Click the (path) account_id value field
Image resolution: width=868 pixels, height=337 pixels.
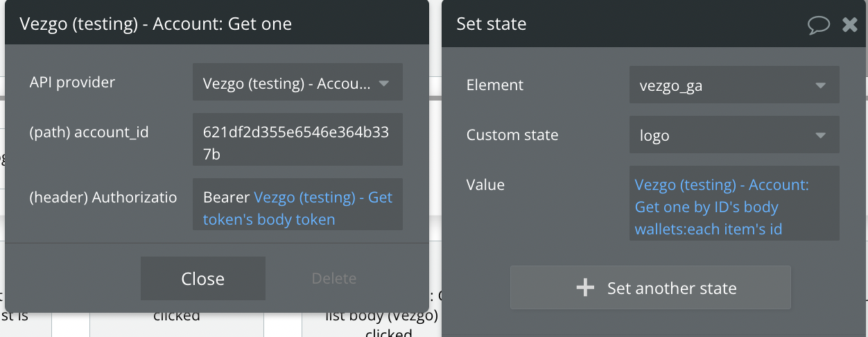click(x=297, y=139)
